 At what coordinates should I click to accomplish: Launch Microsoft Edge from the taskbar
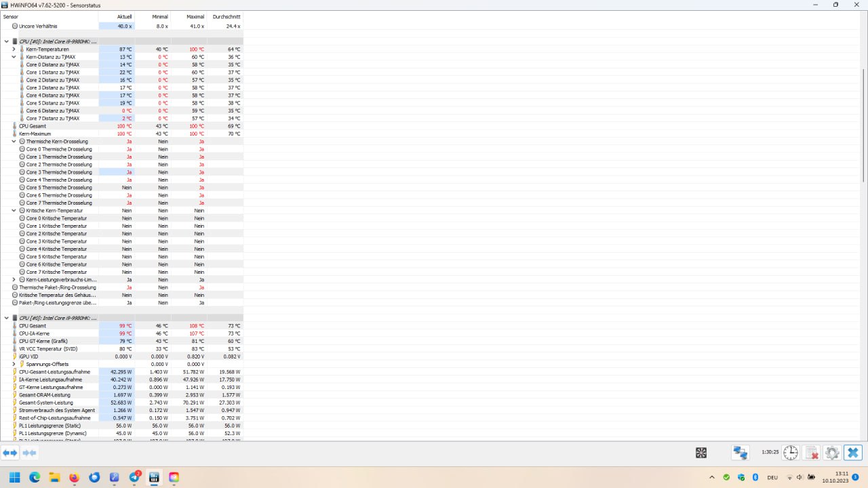coord(35,477)
